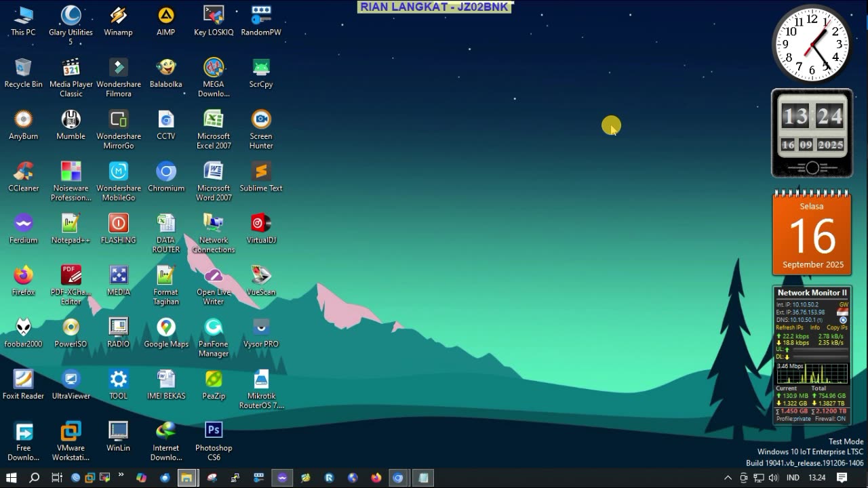Image resolution: width=868 pixels, height=488 pixels.
Task: Select the AIMP desktop shortcut
Action: pos(165,20)
